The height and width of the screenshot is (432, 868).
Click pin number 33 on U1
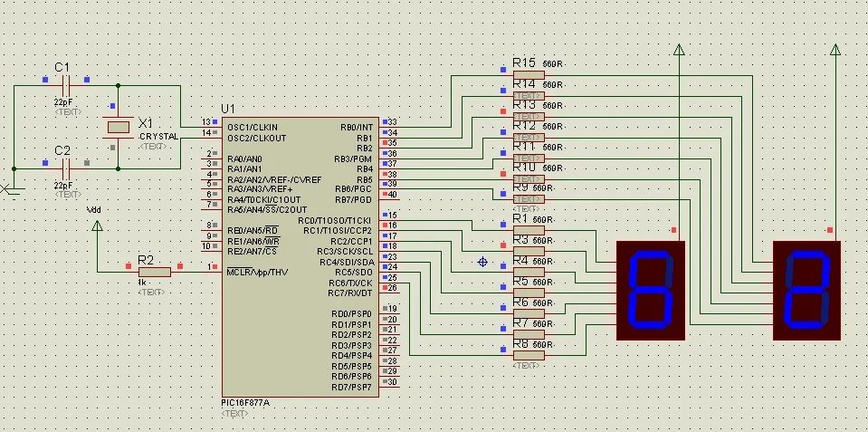point(393,122)
